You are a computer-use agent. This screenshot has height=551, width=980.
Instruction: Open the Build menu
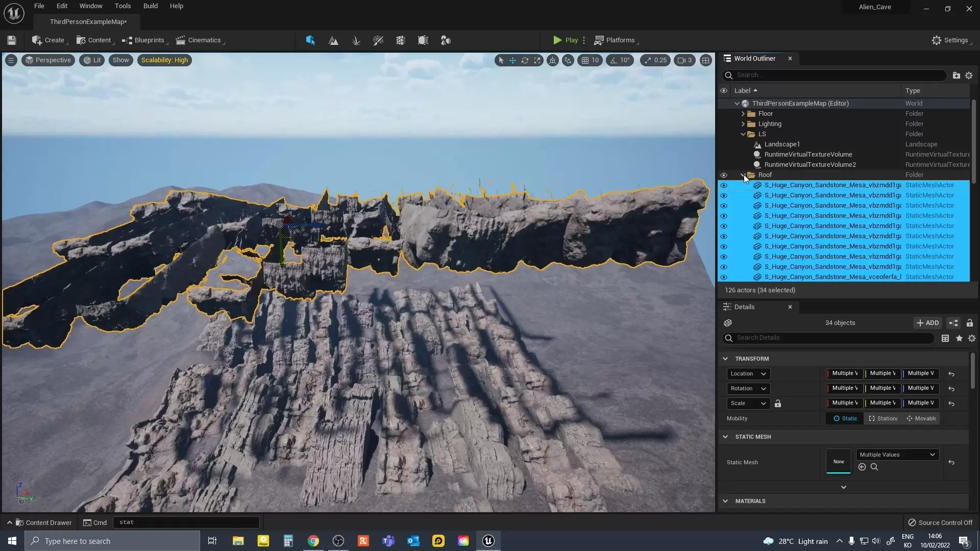(150, 6)
